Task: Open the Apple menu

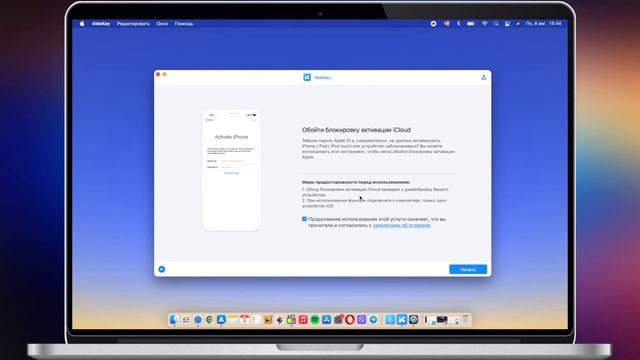Action: coord(82,24)
